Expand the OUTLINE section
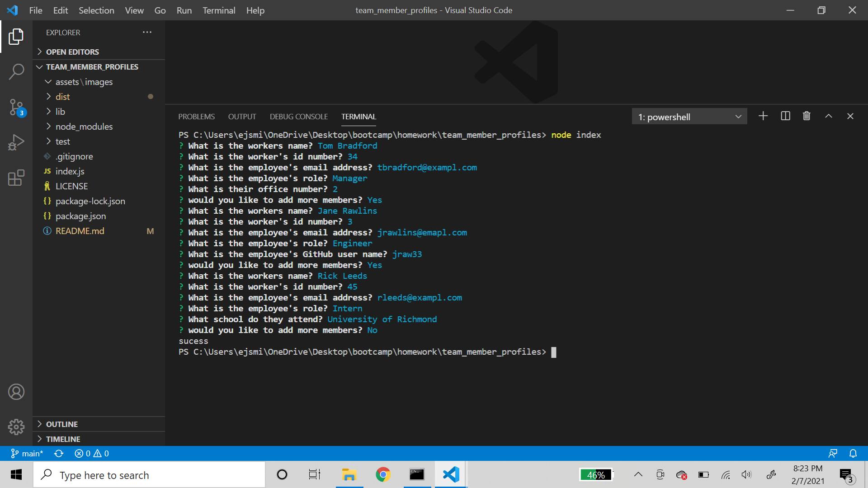Image resolution: width=868 pixels, height=488 pixels. click(62, 424)
